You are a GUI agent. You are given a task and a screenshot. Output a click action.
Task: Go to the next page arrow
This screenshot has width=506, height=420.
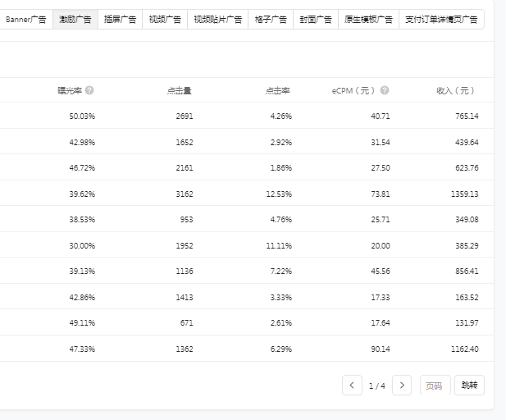(402, 385)
